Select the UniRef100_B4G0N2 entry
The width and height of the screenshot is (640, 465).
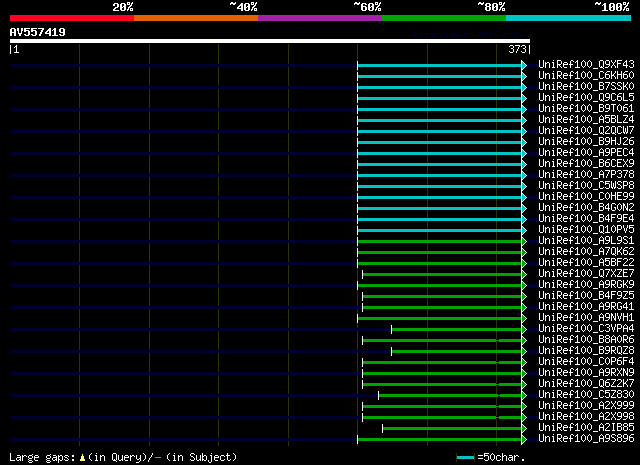click(586, 208)
